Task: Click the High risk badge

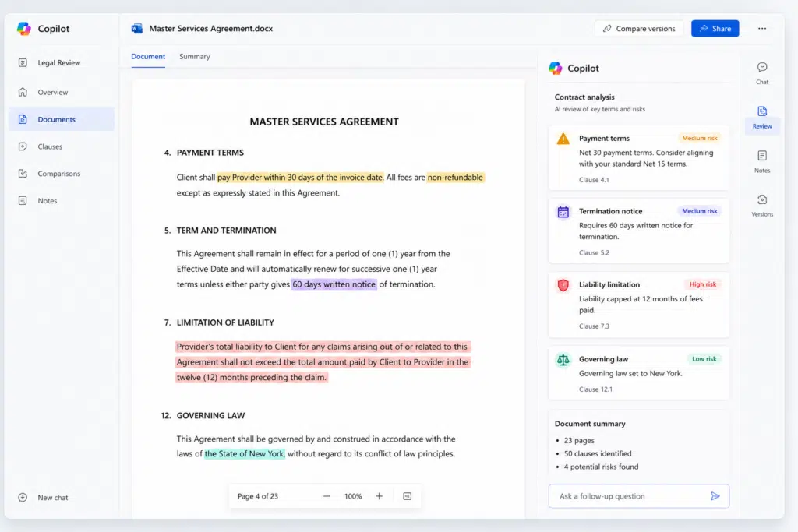Action: coord(702,284)
